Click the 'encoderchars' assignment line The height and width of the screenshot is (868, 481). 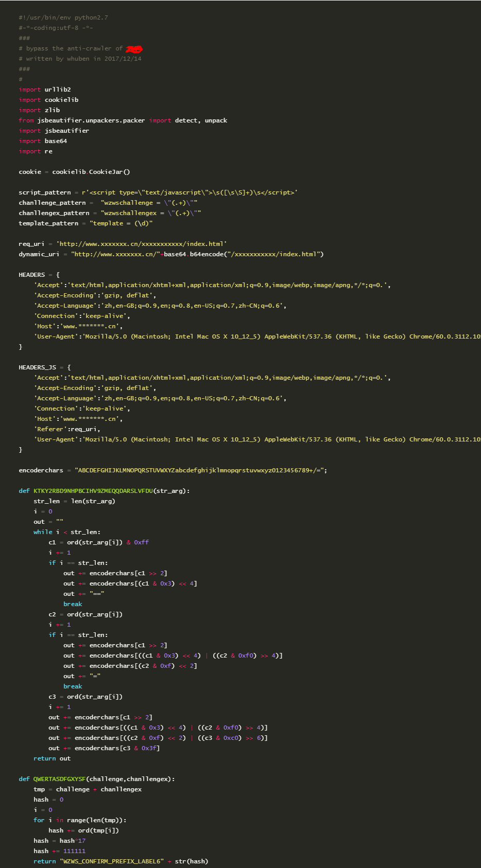coord(173,470)
